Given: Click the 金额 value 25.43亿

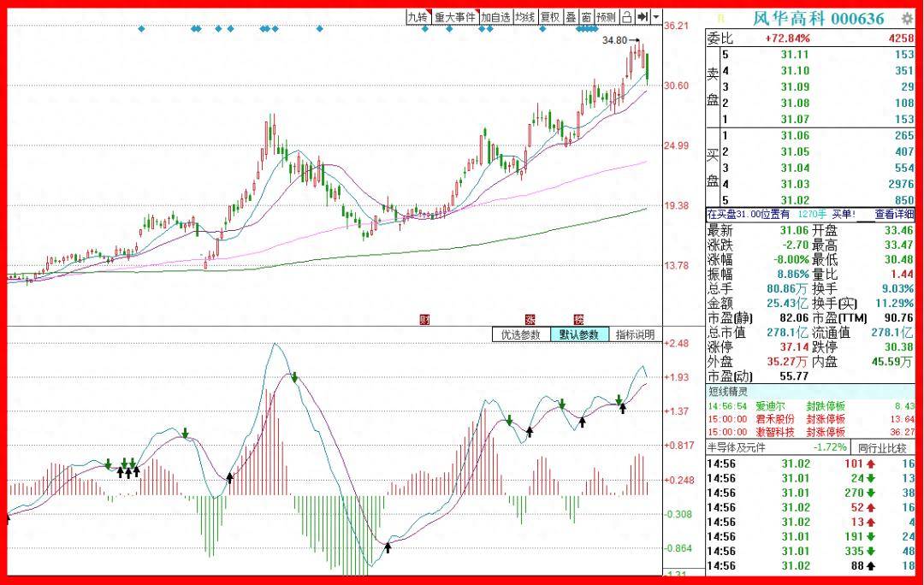Looking at the screenshot, I should point(787,304).
